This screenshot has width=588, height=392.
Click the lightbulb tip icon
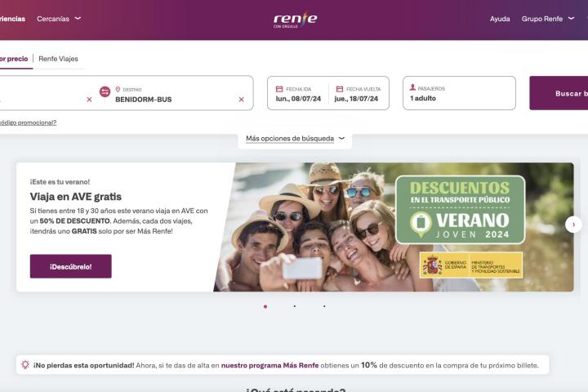pyautogui.click(x=25, y=364)
